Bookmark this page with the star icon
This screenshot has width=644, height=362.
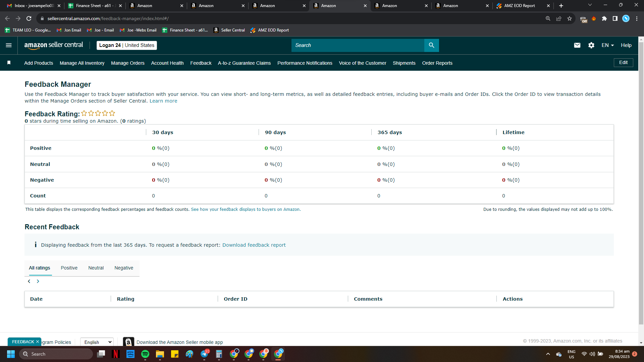coord(570,18)
